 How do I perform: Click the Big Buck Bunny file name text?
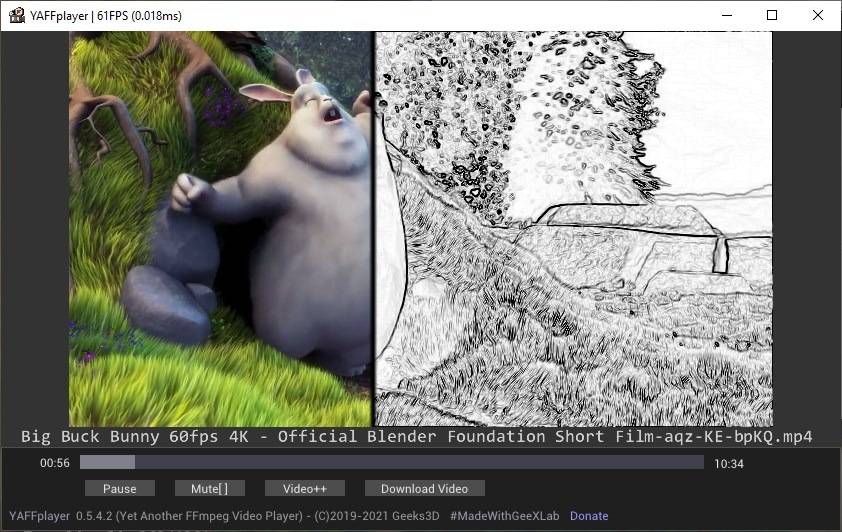[417, 437]
